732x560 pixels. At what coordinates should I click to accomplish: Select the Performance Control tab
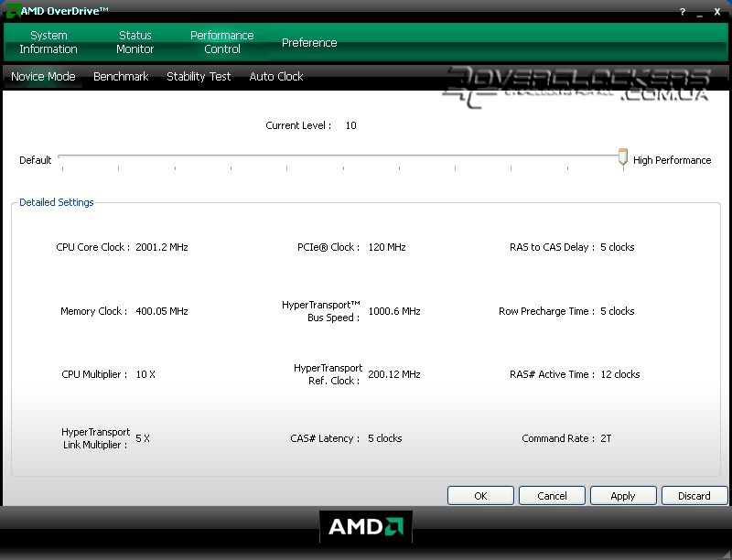click(221, 42)
